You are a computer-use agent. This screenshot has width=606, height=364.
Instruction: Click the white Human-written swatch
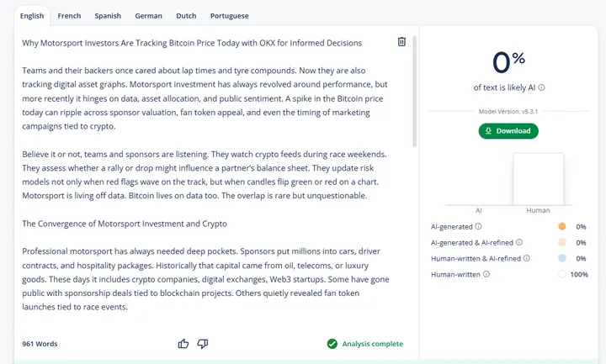[562, 274]
